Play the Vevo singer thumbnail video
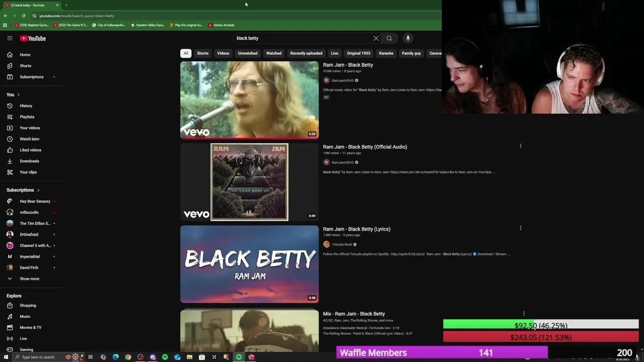Image resolution: width=644 pixels, height=362 pixels. point(250,100)
